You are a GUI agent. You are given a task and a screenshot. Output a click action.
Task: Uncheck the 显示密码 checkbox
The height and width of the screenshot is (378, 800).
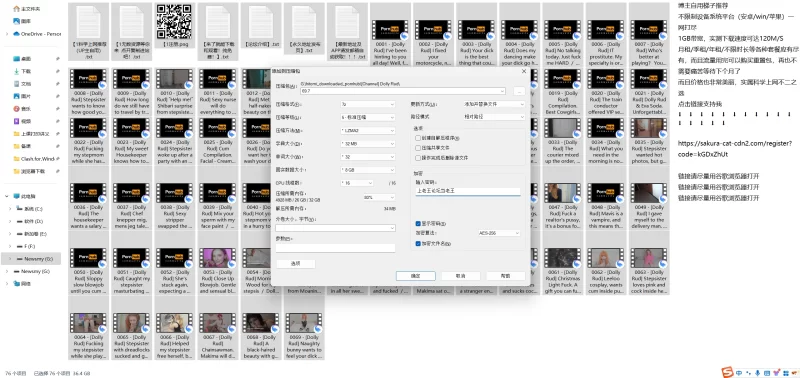418,223
